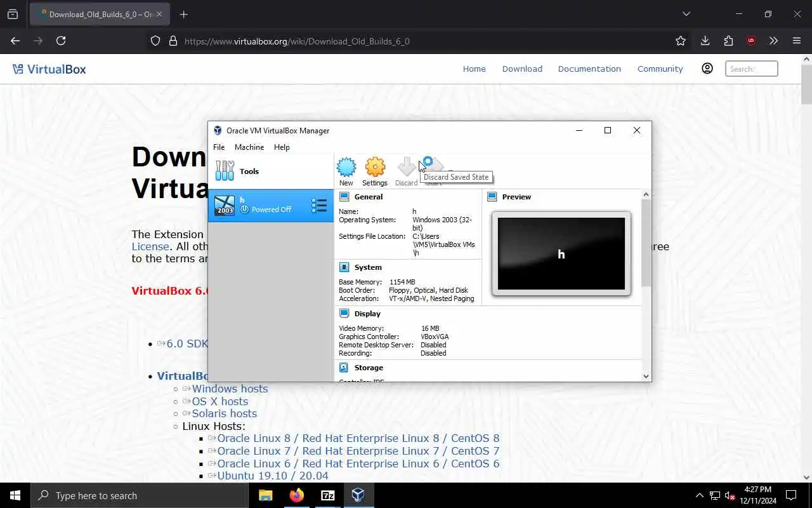Click the VirtualBox site logo
Image resolution: width=812 pixels, height=508 pixels.
(49, 69)
